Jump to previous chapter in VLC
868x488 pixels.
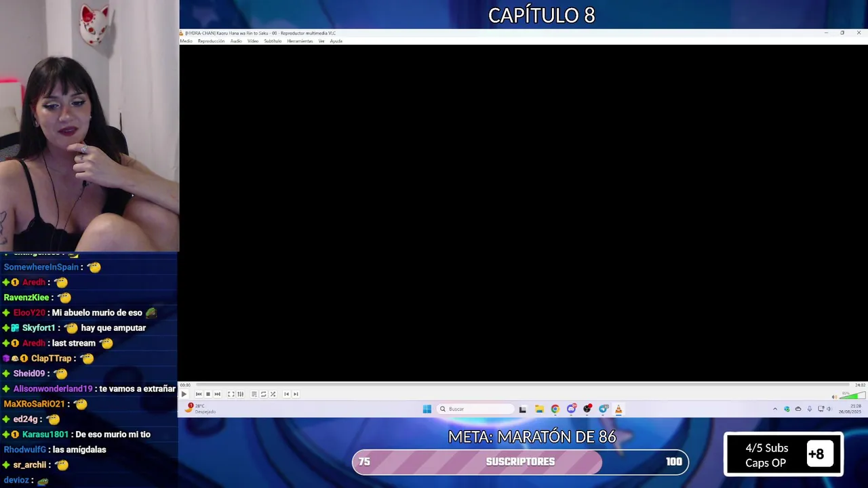click(x=286, y=394)
